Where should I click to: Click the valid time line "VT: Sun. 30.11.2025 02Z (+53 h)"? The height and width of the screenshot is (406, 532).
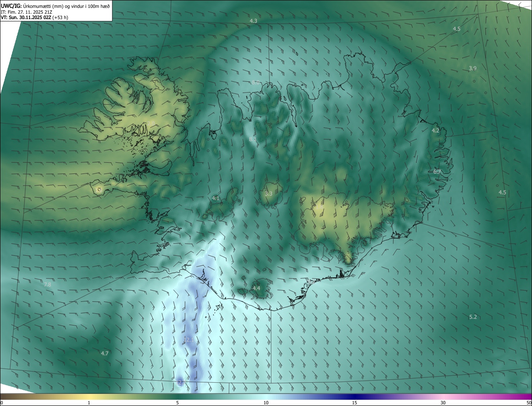(35, 18)
